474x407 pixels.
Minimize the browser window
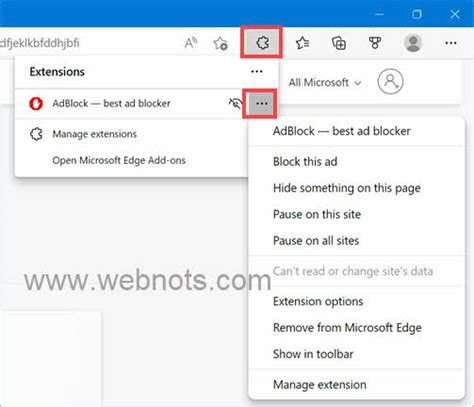pyautogui.click(x=379, y=14)
